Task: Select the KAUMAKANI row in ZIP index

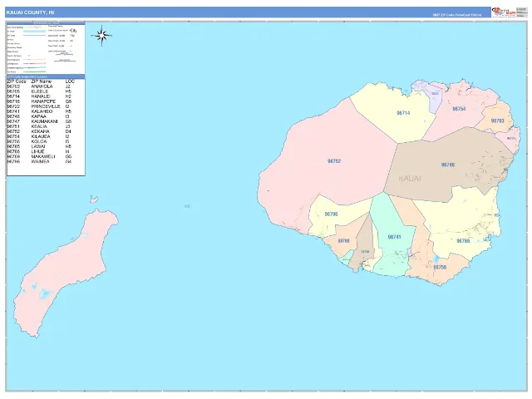Action: [x=41, y=121]
